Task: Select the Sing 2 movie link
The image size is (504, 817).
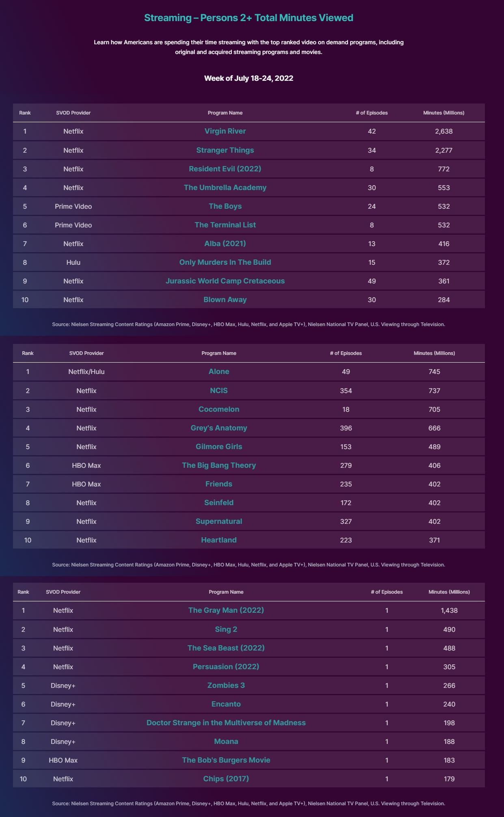Action: [226, 629]
